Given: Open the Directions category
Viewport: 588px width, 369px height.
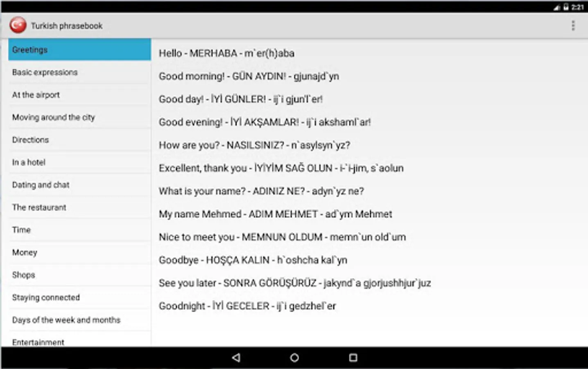Looking at the screenshot, I should (x=79, y=140).
